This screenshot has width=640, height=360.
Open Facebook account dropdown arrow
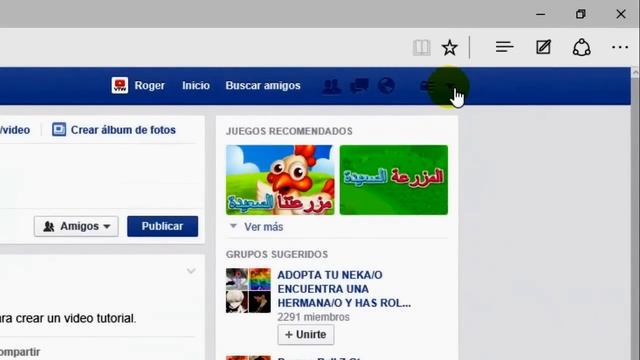point(451,86)
